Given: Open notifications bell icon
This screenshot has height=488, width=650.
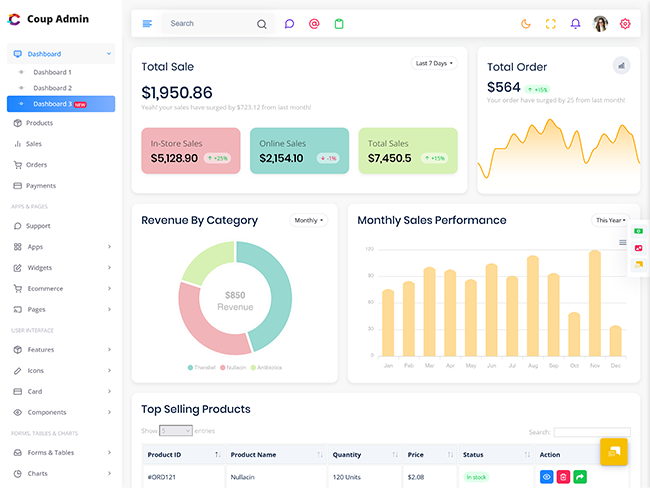Looking at the screenshot, I should (575, 24).
